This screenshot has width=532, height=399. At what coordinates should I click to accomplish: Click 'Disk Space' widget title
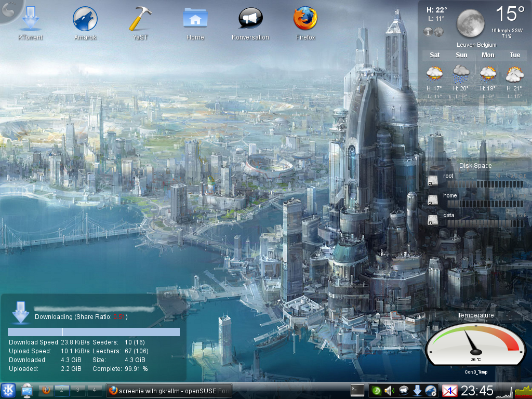tap(475, 166)
